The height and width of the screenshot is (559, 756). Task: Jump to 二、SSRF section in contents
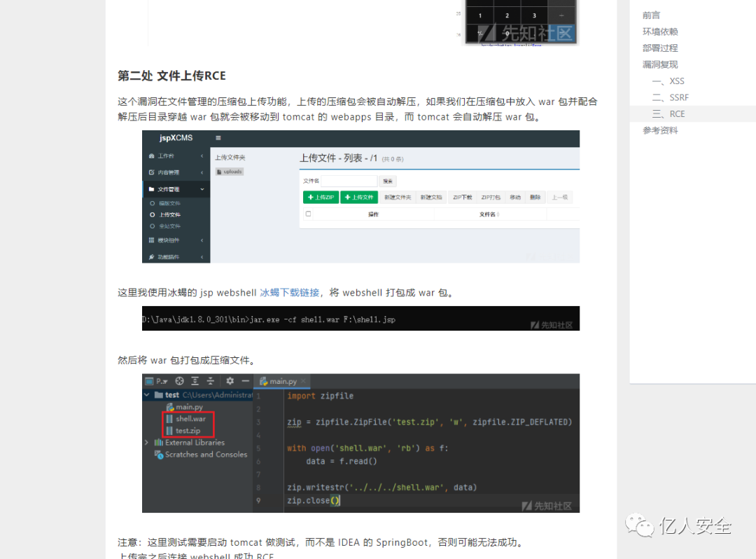click(x=671, y=97)
